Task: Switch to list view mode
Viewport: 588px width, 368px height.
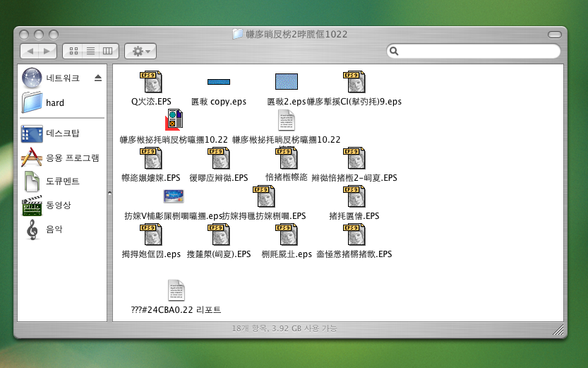Action: point(90,51)
